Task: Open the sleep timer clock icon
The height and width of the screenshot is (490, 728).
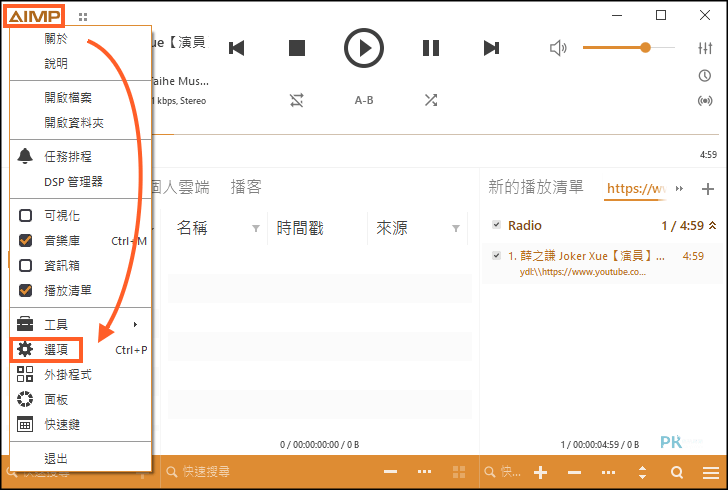Action: 705,76
